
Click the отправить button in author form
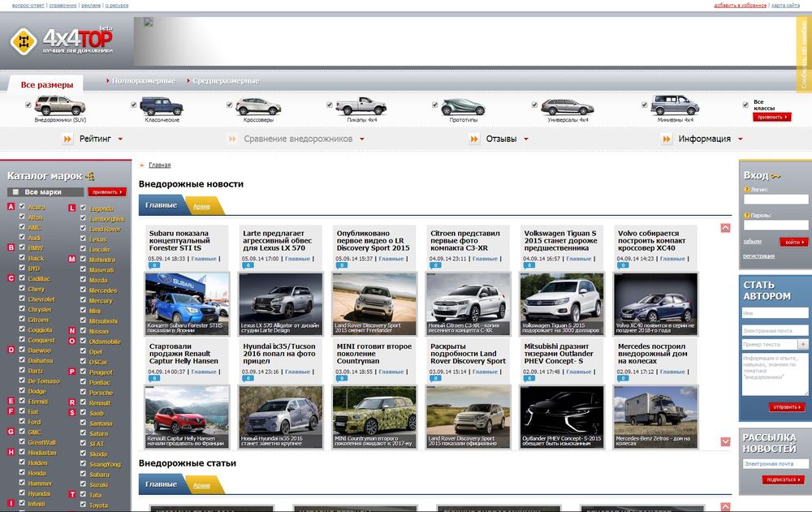pyautogui.click(x=787, y=407)
